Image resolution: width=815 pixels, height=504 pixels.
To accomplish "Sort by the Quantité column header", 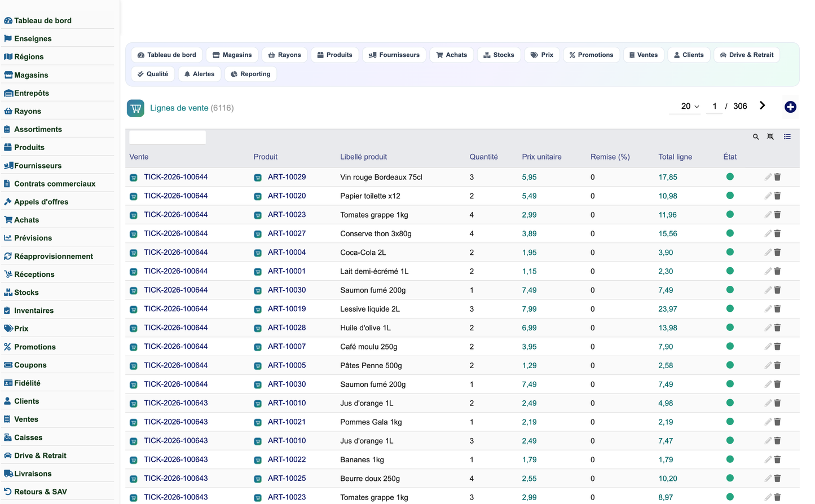I will click(483, 157).
